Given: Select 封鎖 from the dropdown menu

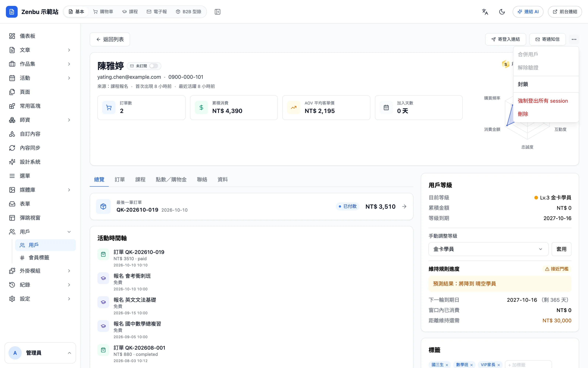Looking at the screenshot, I should [546, 84].
